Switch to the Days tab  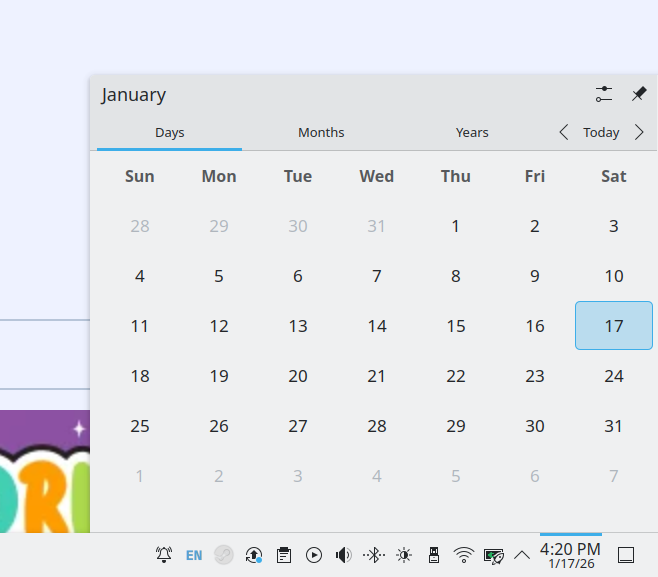point(170,133)
